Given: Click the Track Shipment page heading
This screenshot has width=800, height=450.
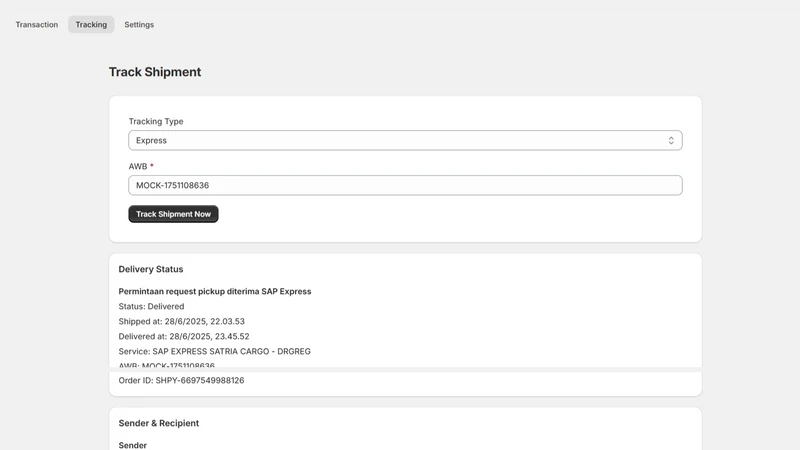Looking at the screenshot, I should (x=155, y=72).
